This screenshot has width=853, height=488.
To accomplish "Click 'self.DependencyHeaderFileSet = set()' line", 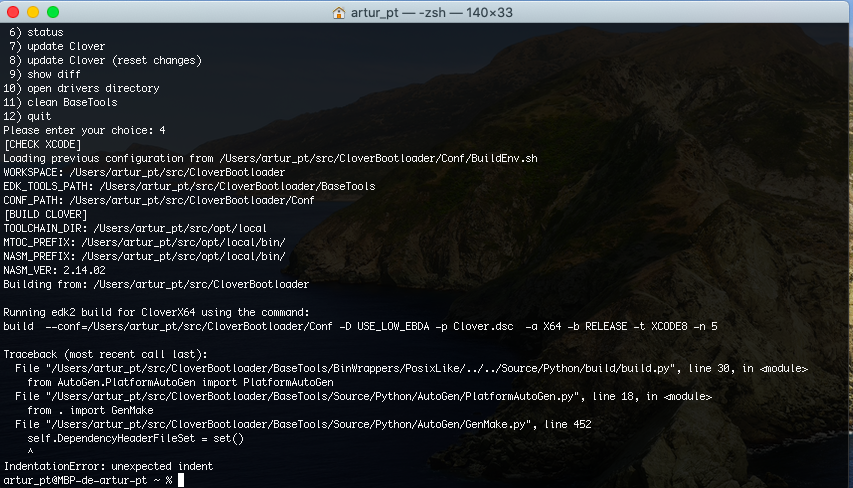I will tap(135, 438).
